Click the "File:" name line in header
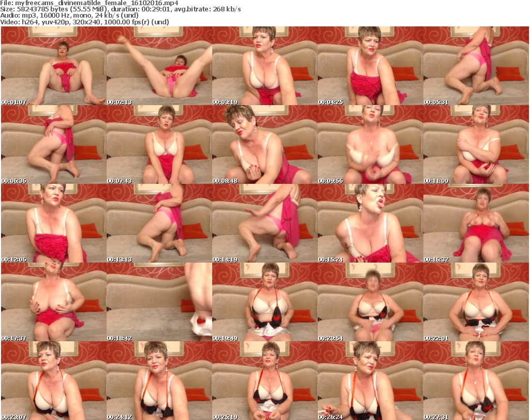 [89, 3]
